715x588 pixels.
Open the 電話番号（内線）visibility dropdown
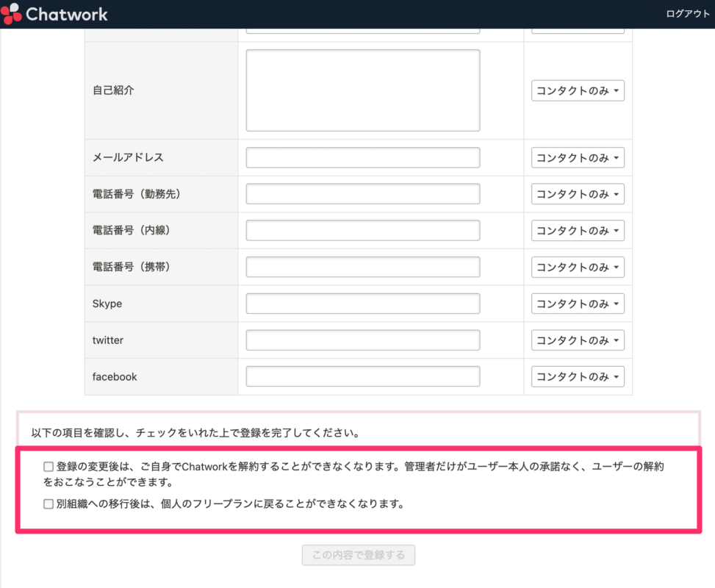[578, 230]
